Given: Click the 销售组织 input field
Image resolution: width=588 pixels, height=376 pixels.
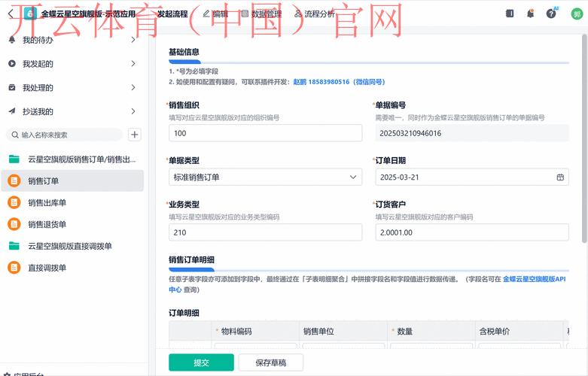Looking at the screenshot, I should (266, 133).
